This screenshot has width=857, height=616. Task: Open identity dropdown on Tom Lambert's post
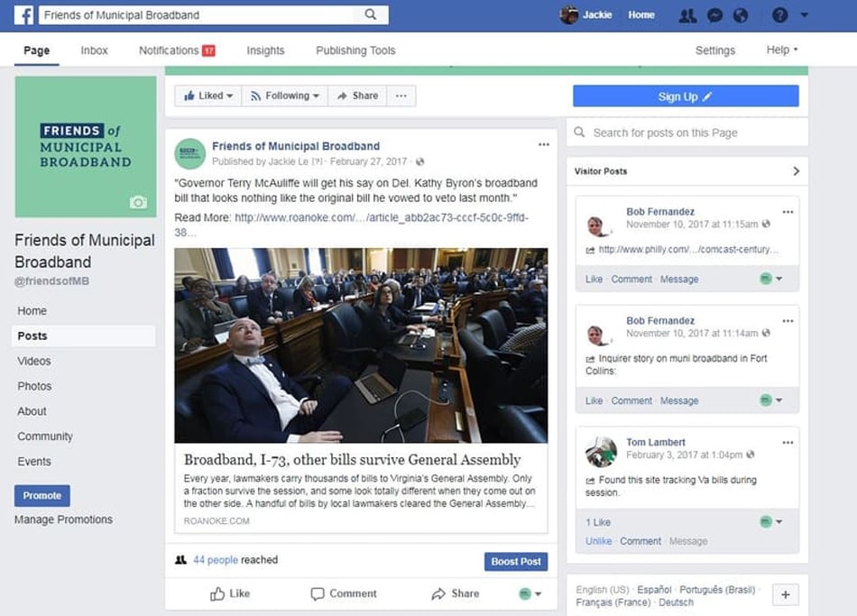tap(771, 522)
